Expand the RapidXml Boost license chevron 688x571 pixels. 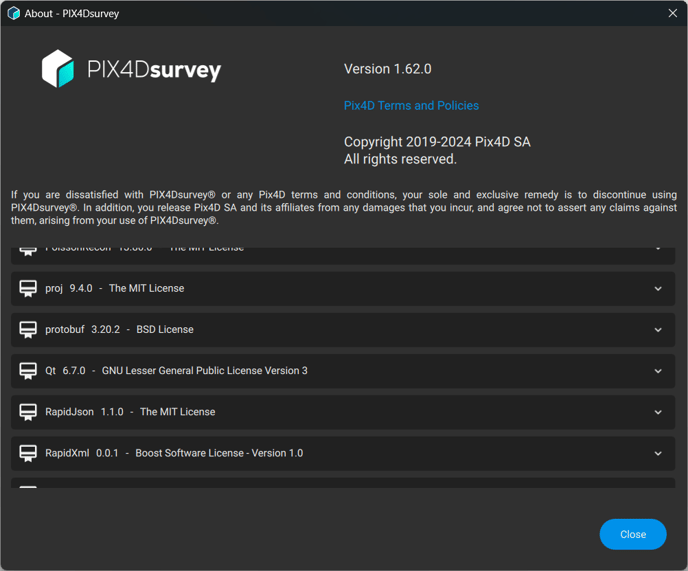tap(658, 454)
